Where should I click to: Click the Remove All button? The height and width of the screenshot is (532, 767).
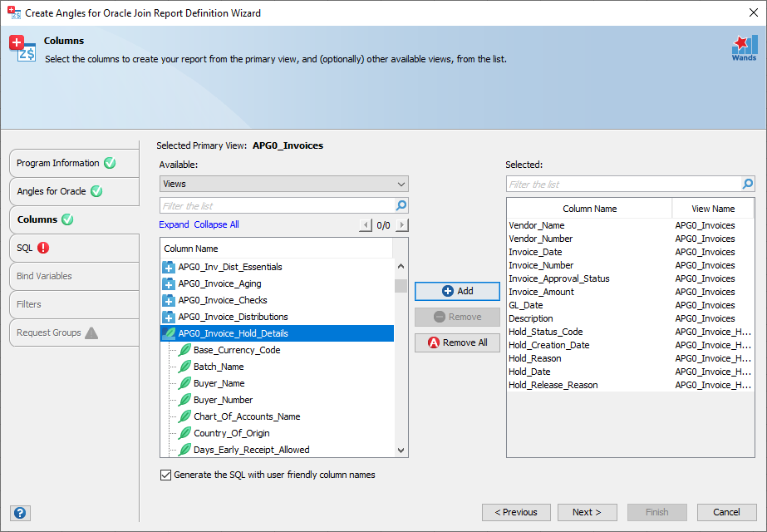coord(457,342)
